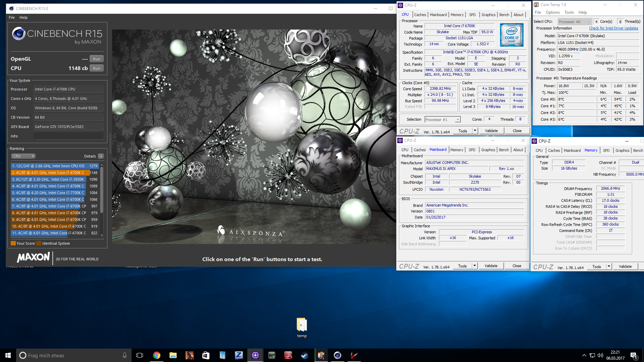Image resolution: width=644 pixels, height=362 pixels.
Task: Switch to Cinebench via taskbar sphere icon
Action: pos(337,355)
